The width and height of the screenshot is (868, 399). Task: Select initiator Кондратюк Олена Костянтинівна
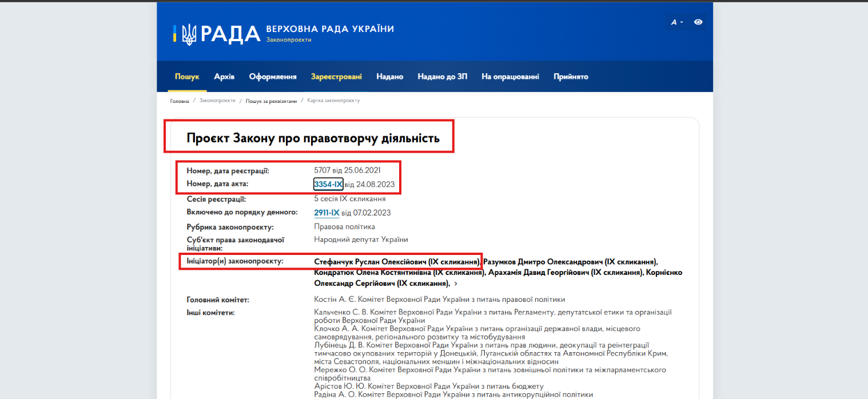(400, 273)
